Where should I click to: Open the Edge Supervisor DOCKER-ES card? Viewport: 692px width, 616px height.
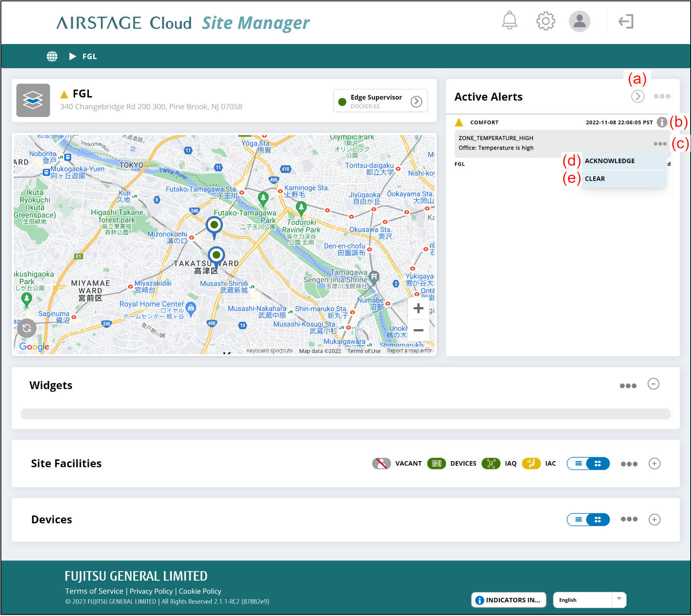point(380,101)
